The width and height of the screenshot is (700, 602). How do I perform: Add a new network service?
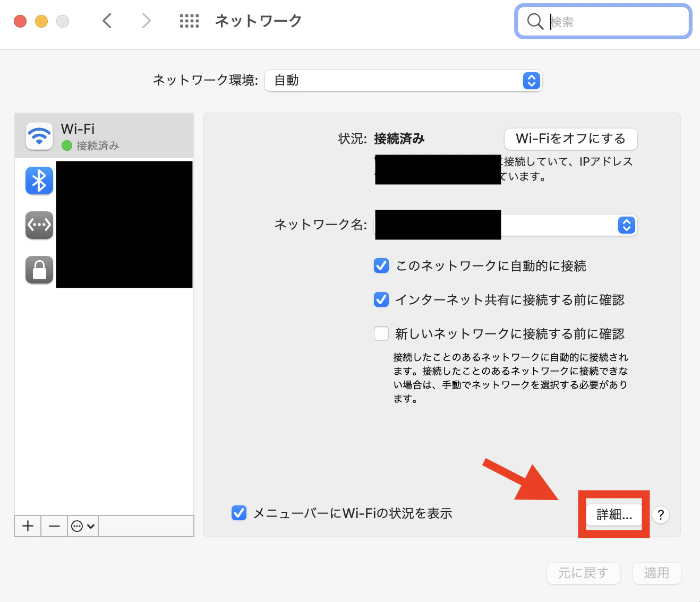click(x=28, y=526)
